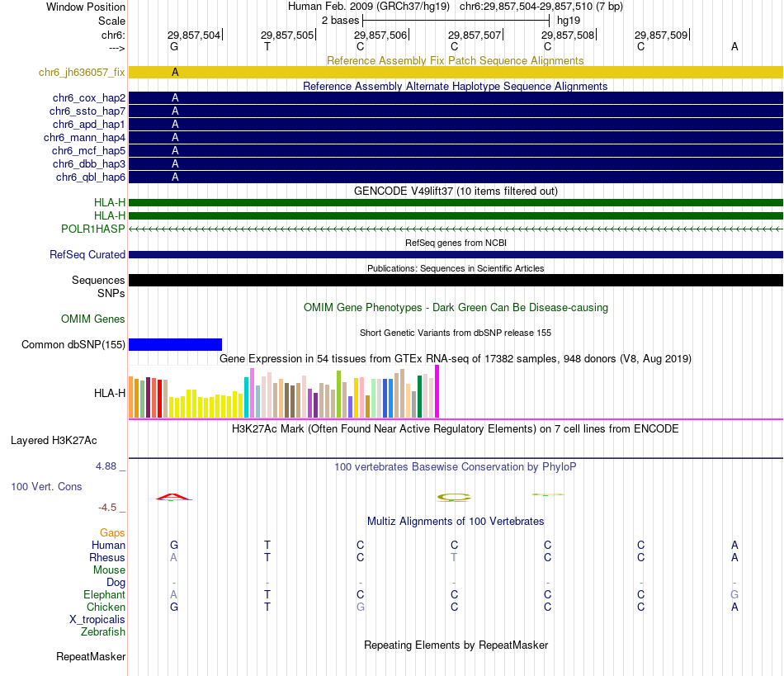
Task: Click the chr6_dbb_hap3 label
Action: point(88,164)
